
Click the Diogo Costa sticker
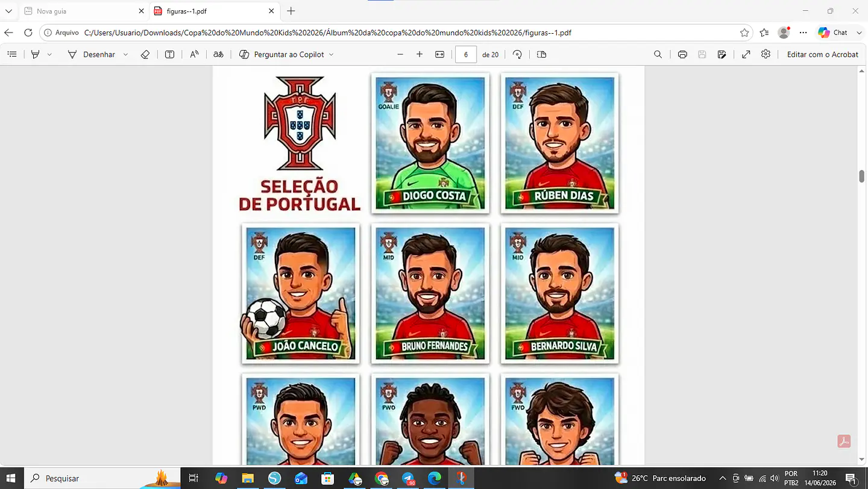[430, 143]
